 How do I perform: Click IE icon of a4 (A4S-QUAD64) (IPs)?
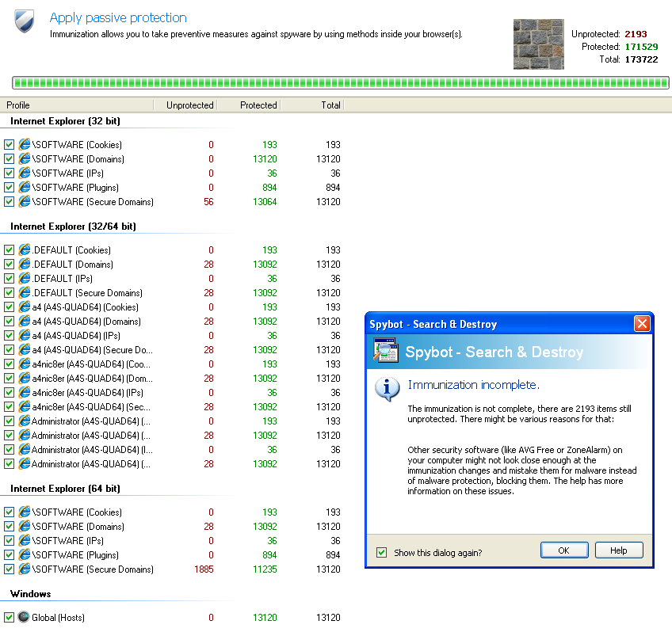tap(25, 335)
